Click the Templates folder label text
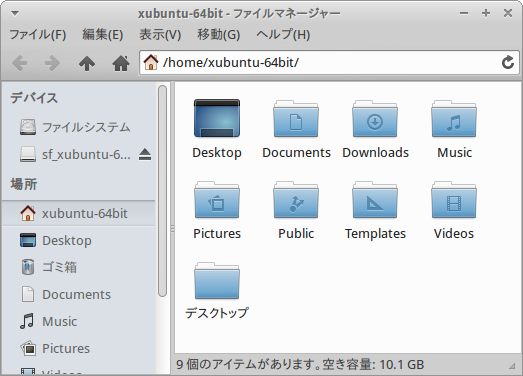 pos(375,234)
